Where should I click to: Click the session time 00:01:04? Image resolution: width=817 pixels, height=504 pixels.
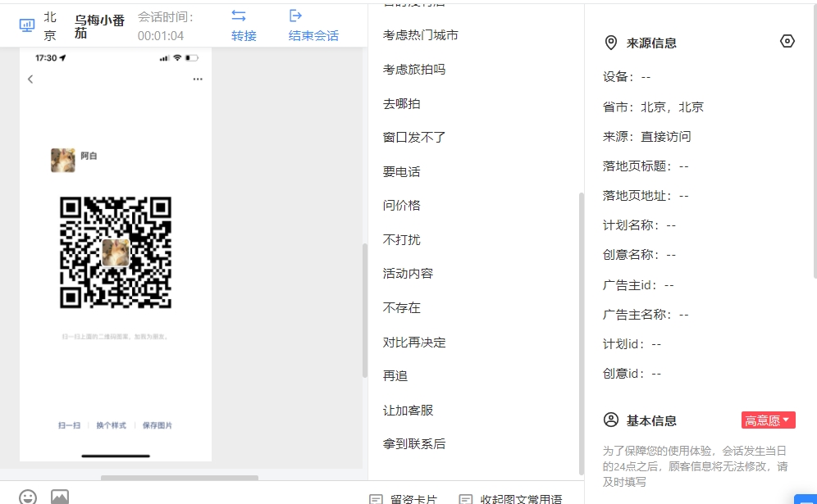pos(161,36)
